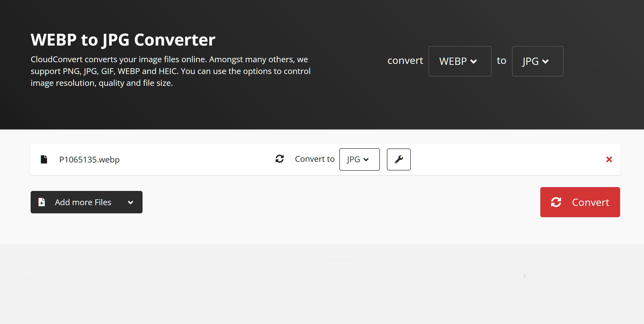Expand the Add more Files dropdown

(130, 202)
